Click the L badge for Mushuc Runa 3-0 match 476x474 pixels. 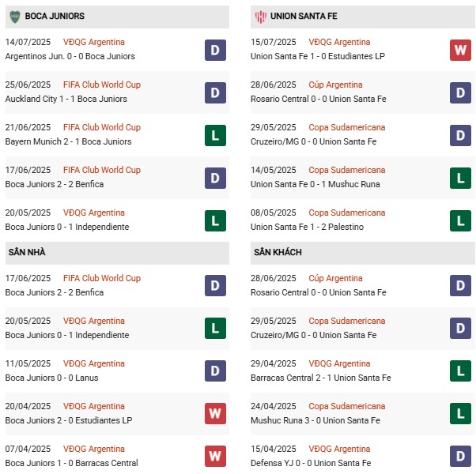tap(460, 414)
